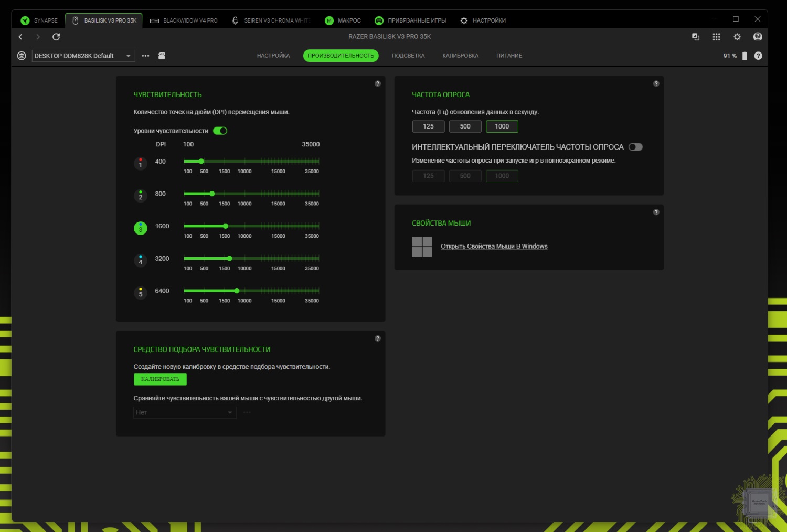Open the BlackWidow V4 Pro device tab

point(184,20)
